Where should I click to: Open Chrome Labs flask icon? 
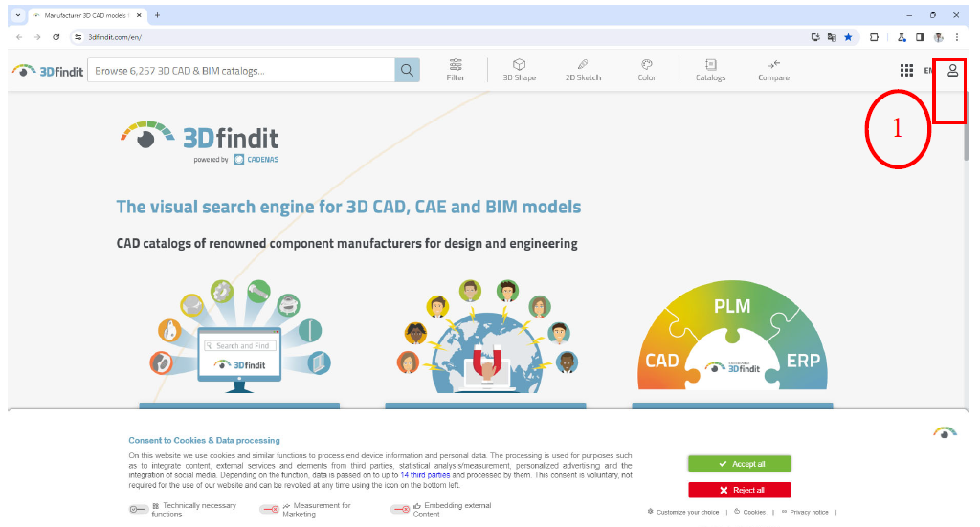point(902,37)
